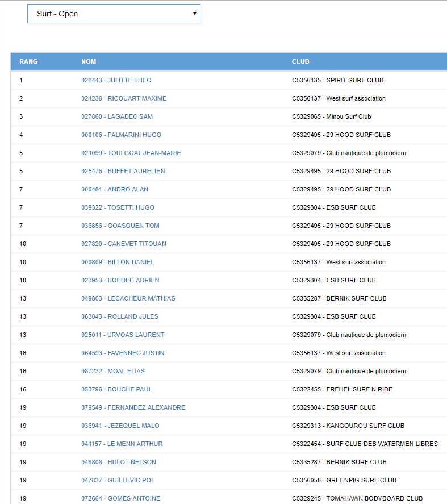Open surfer link 087232 - MOAL ELIAS
The image size is (447, 504).
113,371
